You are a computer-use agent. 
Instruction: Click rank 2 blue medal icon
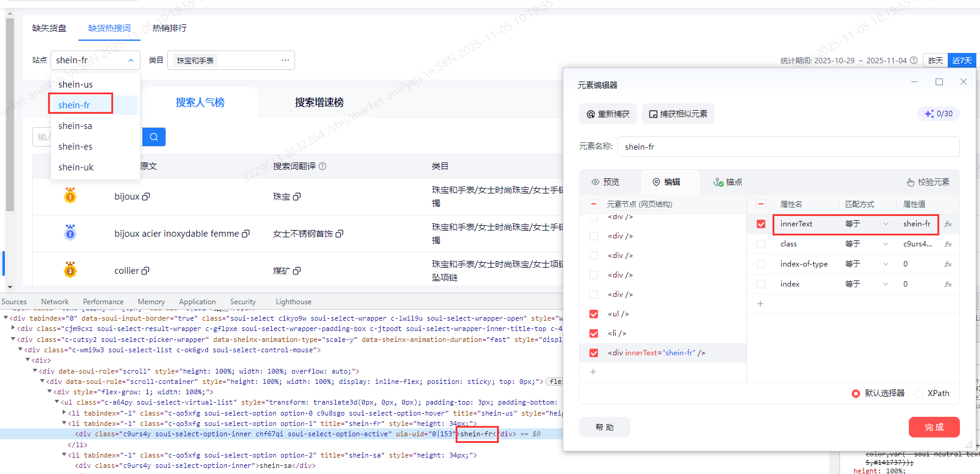[x=70, y=232]
